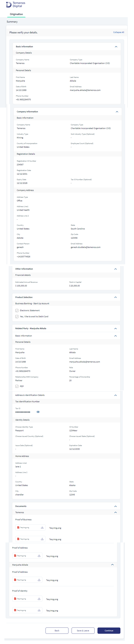Viewport: 134px width, 644px height.
Task: Click Estimated Annual Revenue $ 100,000.00
Action: [21, 286]
